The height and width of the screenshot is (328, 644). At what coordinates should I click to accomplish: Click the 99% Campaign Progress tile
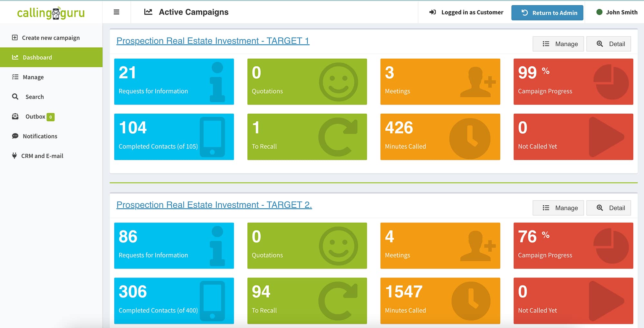(x=573, y=81)
